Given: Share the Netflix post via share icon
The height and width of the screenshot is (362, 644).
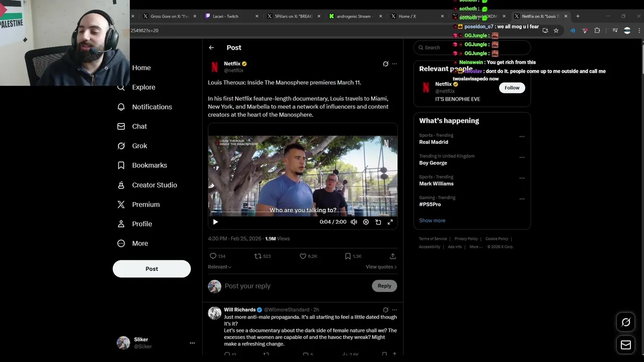Looking at the screenshot, I should (x=393, y=256).
